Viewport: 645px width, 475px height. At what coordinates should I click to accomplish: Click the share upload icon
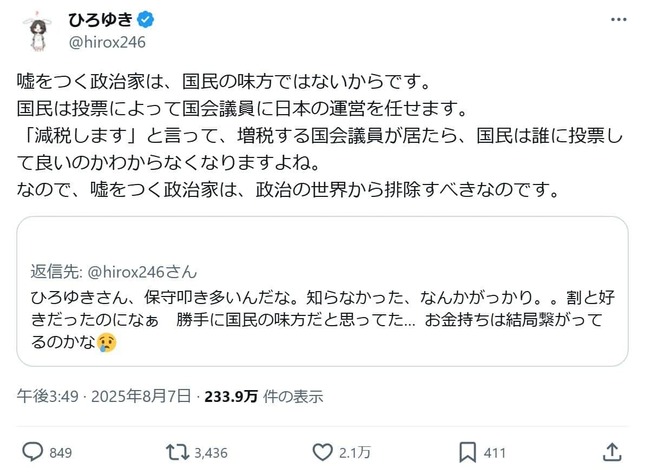tap(611, 451)
